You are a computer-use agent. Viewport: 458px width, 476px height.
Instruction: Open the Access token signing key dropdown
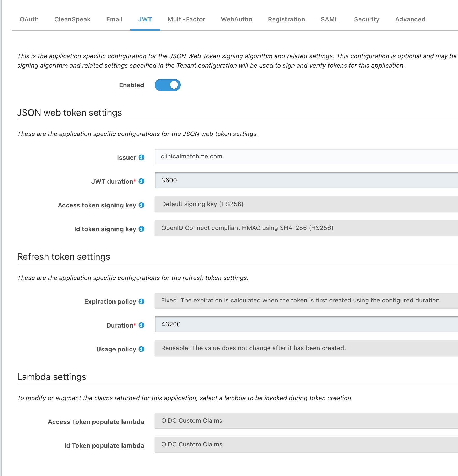pos(306,204)
